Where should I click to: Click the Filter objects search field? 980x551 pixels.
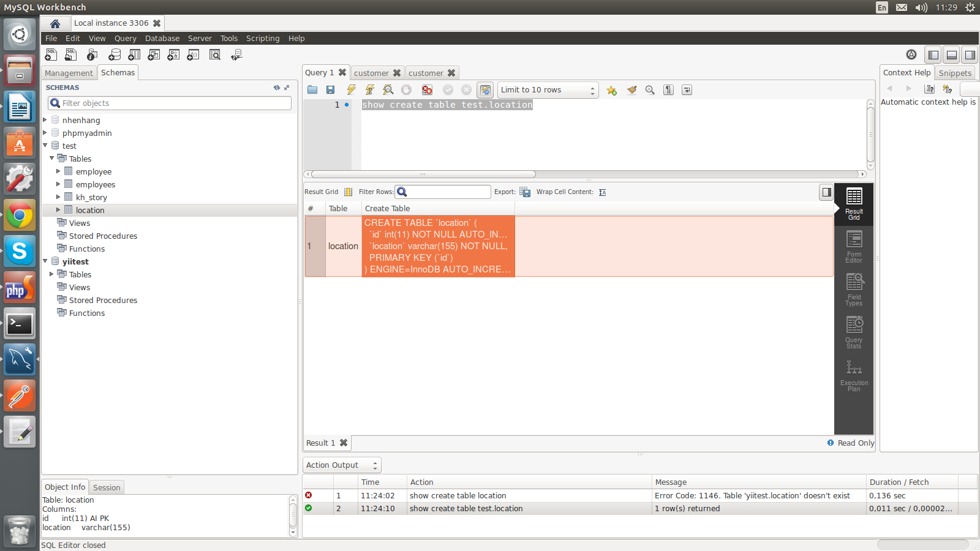[170, 103]
